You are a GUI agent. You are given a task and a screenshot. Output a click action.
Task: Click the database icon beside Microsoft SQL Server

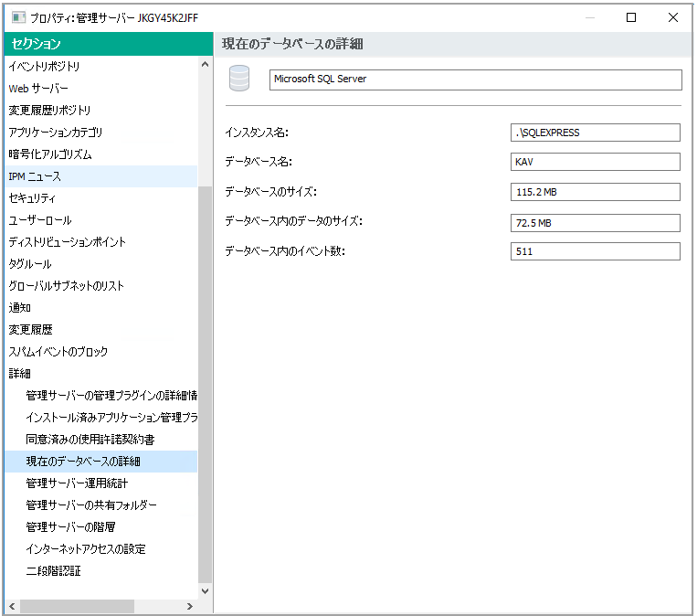(x=239, y=80)
